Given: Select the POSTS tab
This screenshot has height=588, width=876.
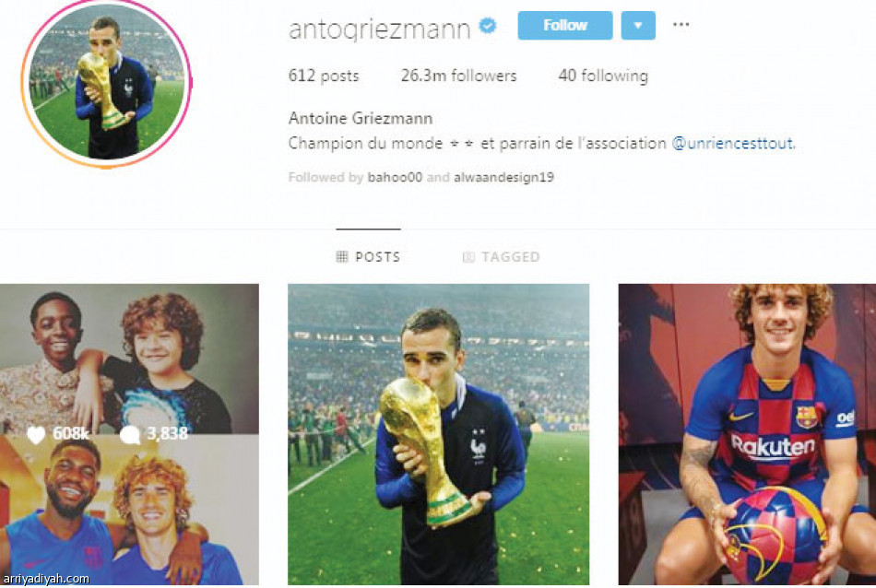Looking at the screenshot, I should pos(368,256).
